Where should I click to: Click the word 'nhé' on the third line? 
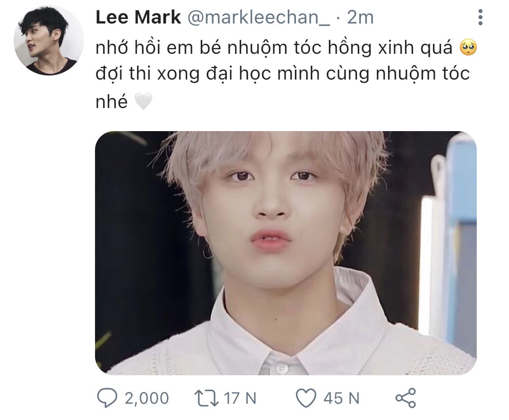(x=112, y=101)
